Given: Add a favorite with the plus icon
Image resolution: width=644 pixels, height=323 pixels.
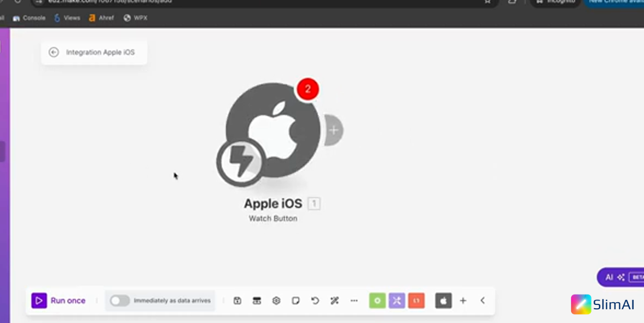Looking at the screenshot, I should coord(463,301).
